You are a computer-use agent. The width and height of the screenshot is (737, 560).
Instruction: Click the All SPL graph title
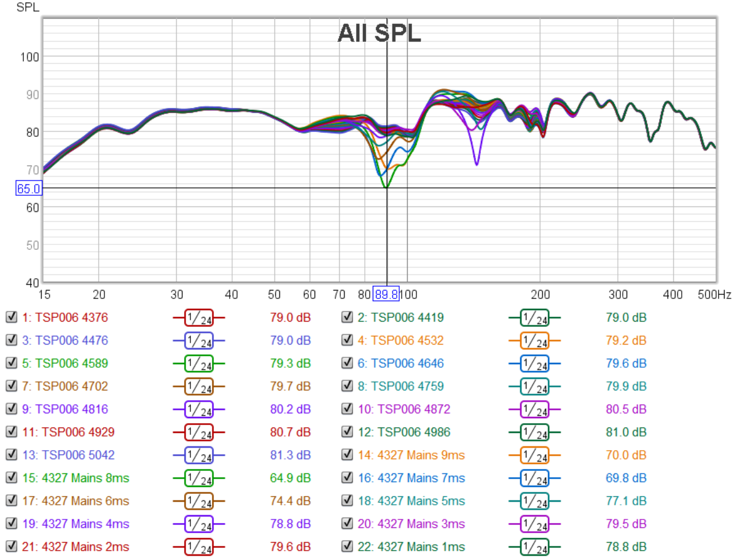coord(379,34)
